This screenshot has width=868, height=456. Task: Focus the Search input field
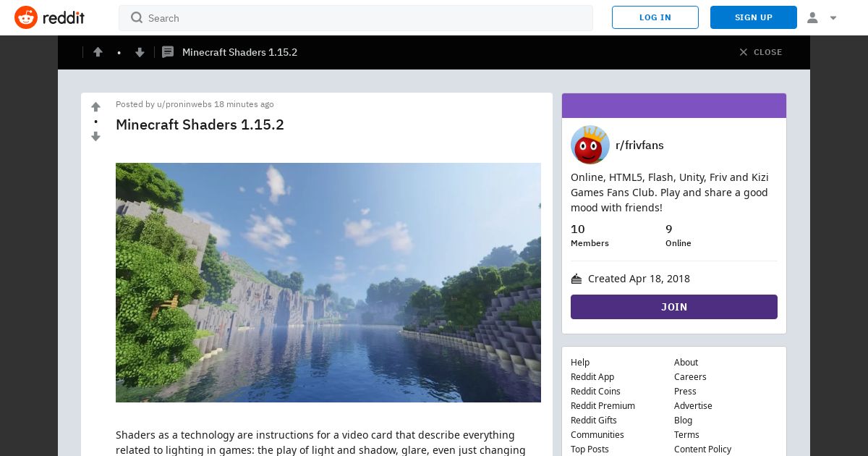tap(356, 18)
